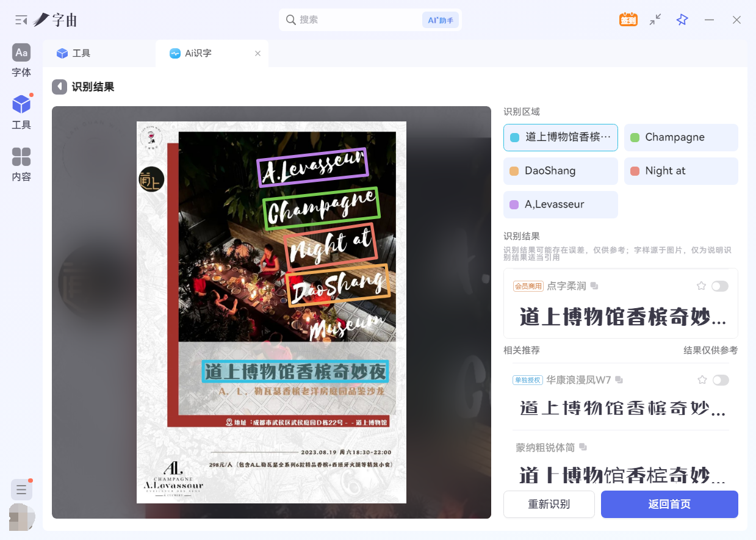Click the list icon at bottom-left corner
The image size is (756, 540).
pos(21,489)
